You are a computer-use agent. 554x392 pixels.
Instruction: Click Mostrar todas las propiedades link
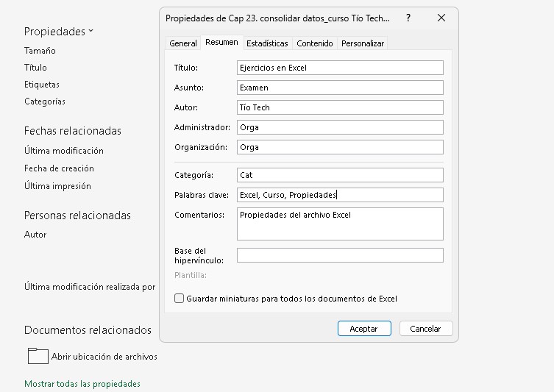point(82,384)
